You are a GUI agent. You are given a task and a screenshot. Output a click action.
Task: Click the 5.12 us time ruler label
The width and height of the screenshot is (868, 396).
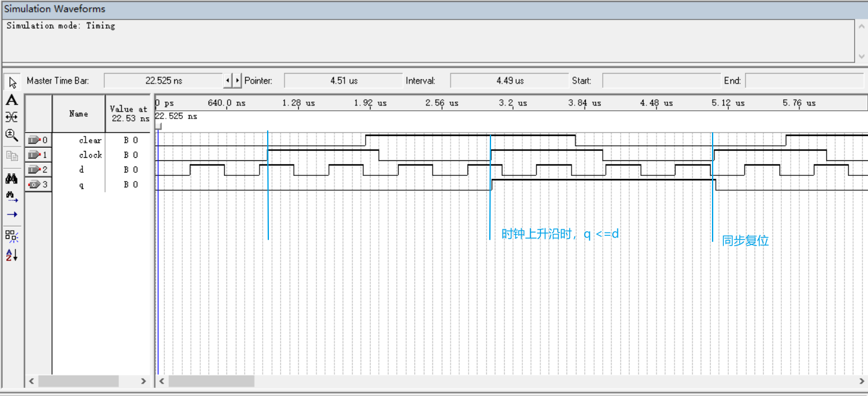[x=728, y=103]
